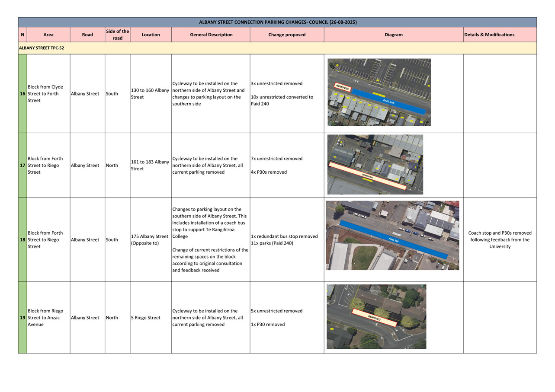
Task: Click the Details & Modifications column header
Action: [x=489, y=35]
